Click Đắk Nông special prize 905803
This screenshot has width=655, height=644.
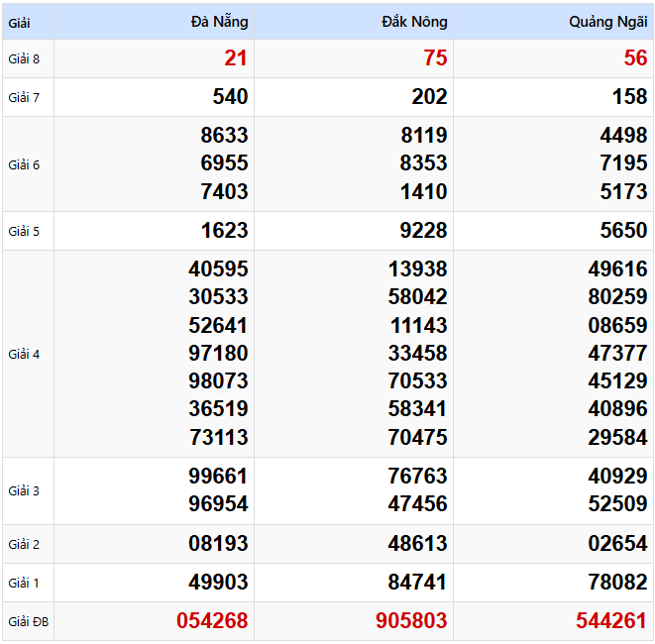pyautogui.click(x=411, y=621)
